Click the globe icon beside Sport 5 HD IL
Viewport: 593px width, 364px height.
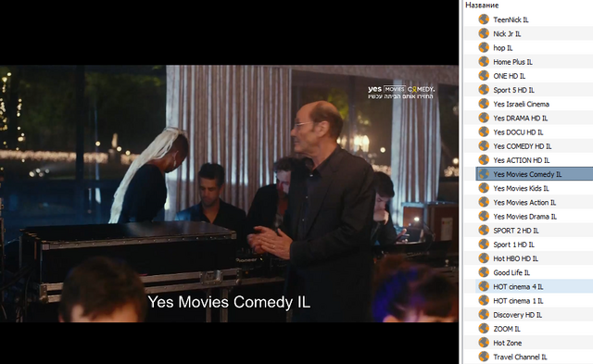[x=484, y=90]
